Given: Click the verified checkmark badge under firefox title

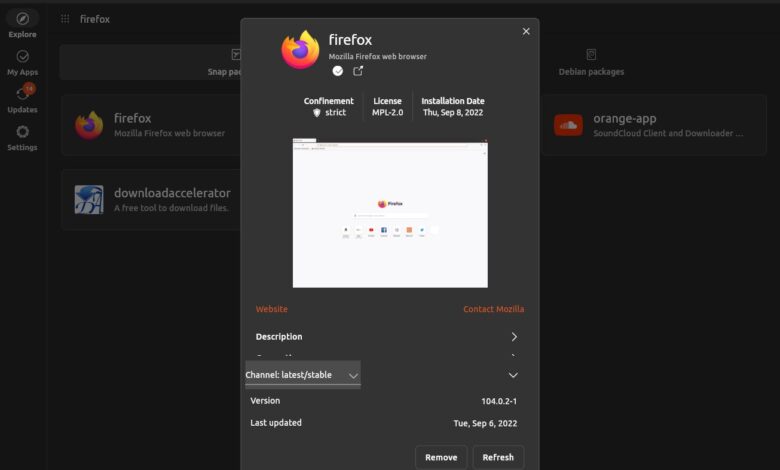Looking at the screenshot, I should (x=338, y=71).
